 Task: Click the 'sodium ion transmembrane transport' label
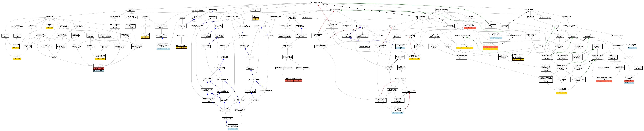point(604,78)
